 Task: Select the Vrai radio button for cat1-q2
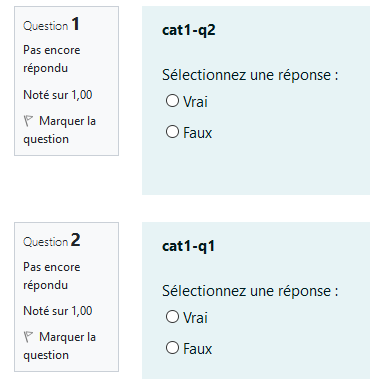click(172, 100)
